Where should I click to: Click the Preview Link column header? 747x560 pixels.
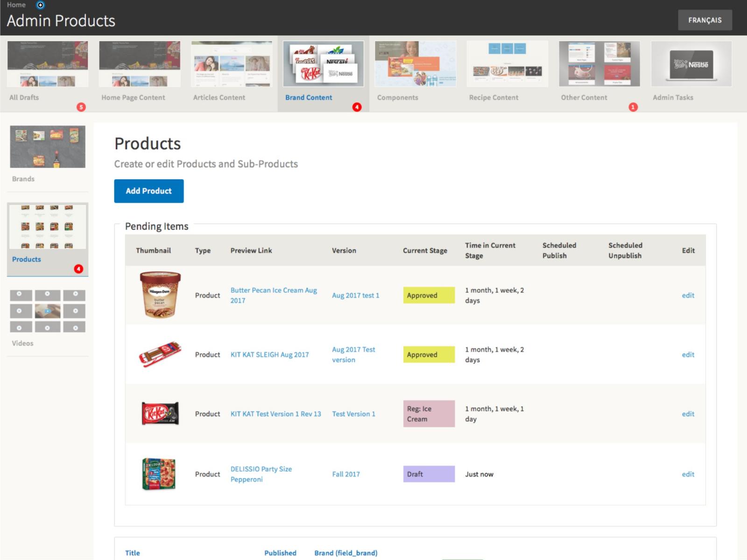tap(251, 251)
